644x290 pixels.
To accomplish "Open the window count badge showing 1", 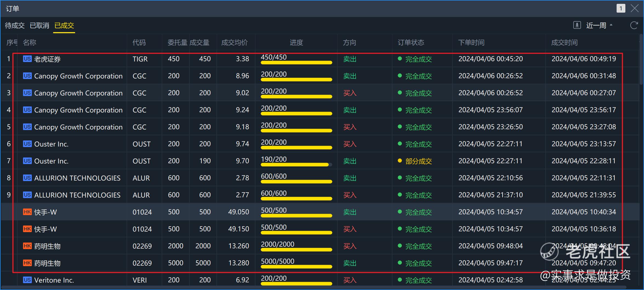I will [x=621, y=9].
